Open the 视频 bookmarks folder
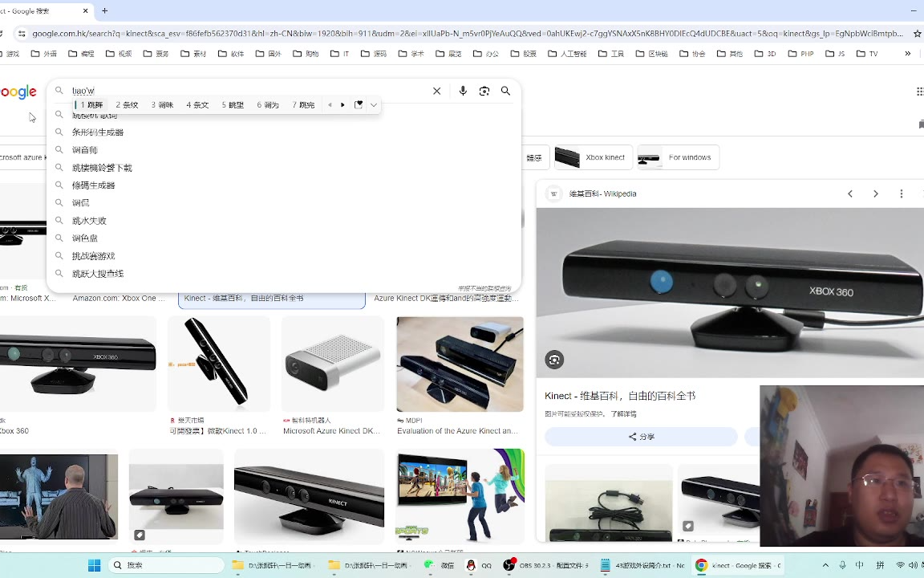The image size is (924, 578). tap(119, 54)
